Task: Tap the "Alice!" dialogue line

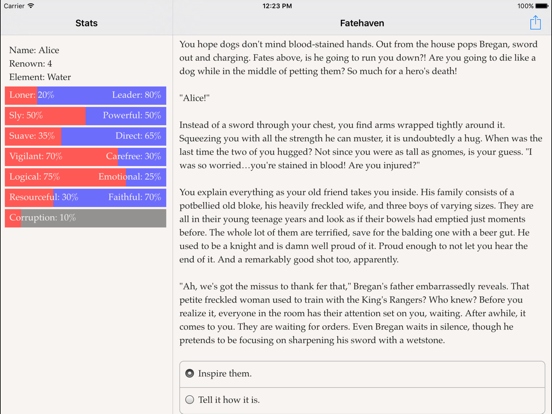Action: coord(194,98)
